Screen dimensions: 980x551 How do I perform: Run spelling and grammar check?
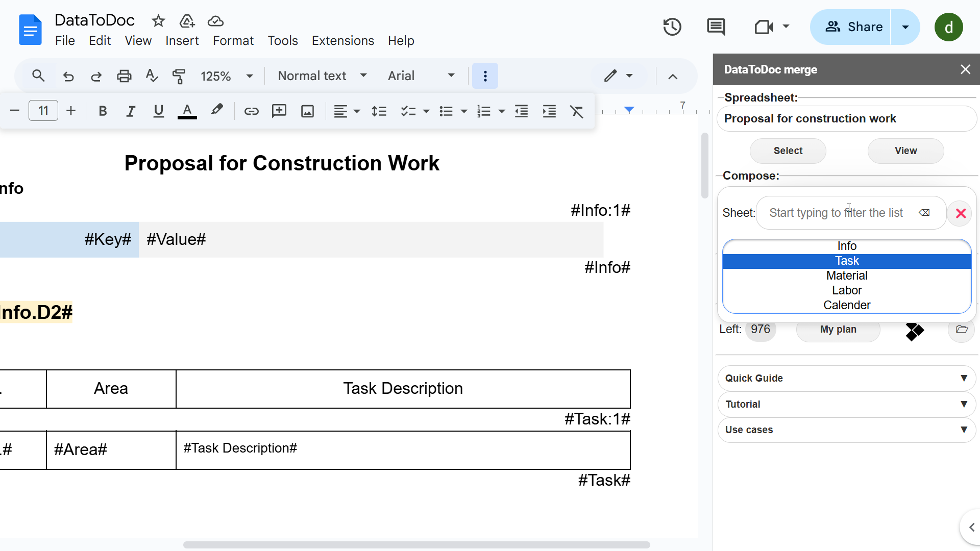[x=152, y=76]
